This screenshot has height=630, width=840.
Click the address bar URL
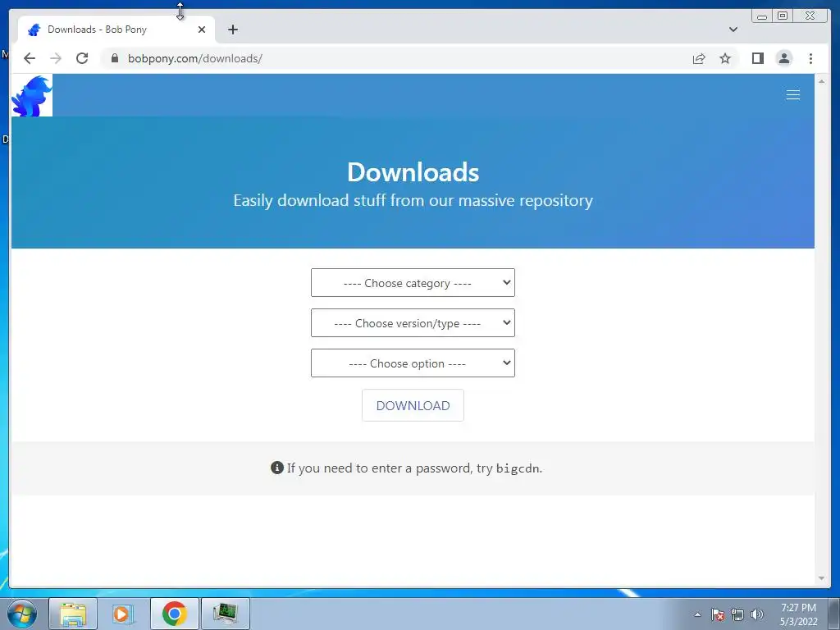tap(195, 58)
